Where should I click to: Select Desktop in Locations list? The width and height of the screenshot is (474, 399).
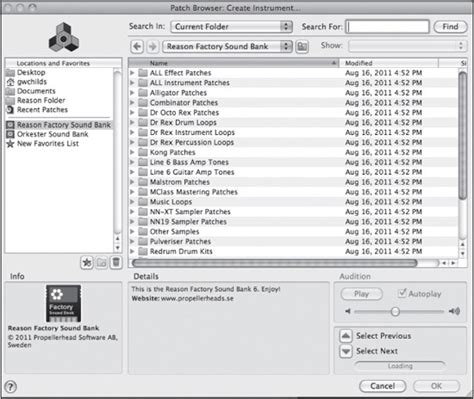click(x=31, y=72)
